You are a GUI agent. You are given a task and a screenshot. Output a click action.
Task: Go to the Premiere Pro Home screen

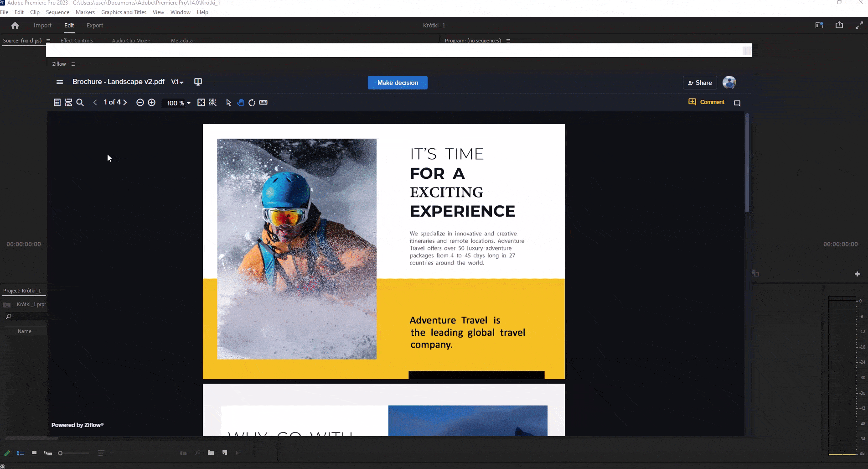(15, 26)
